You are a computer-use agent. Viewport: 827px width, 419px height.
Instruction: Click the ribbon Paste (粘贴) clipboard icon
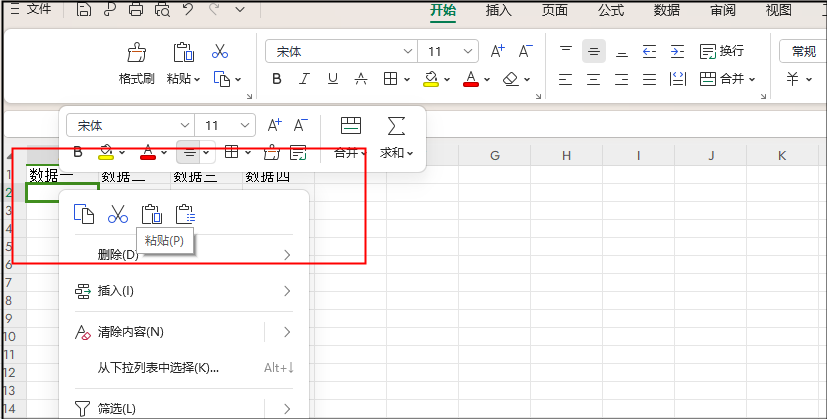[184, 52]
